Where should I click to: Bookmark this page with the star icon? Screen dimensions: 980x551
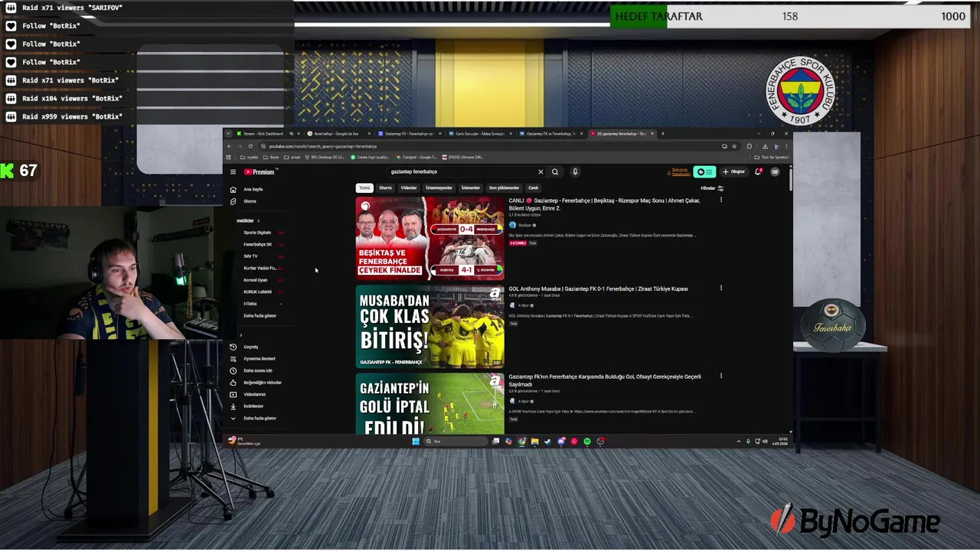pos(734,146)
